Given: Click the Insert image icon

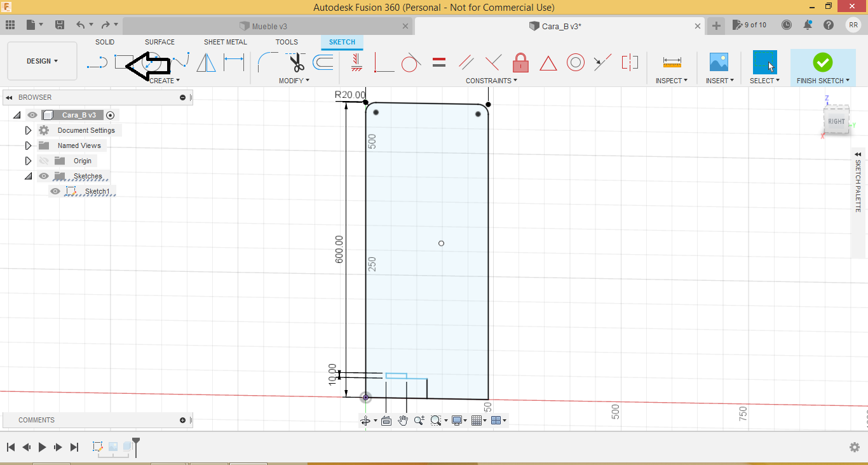Looking at the screenshot, I should [x=719, y=62].
